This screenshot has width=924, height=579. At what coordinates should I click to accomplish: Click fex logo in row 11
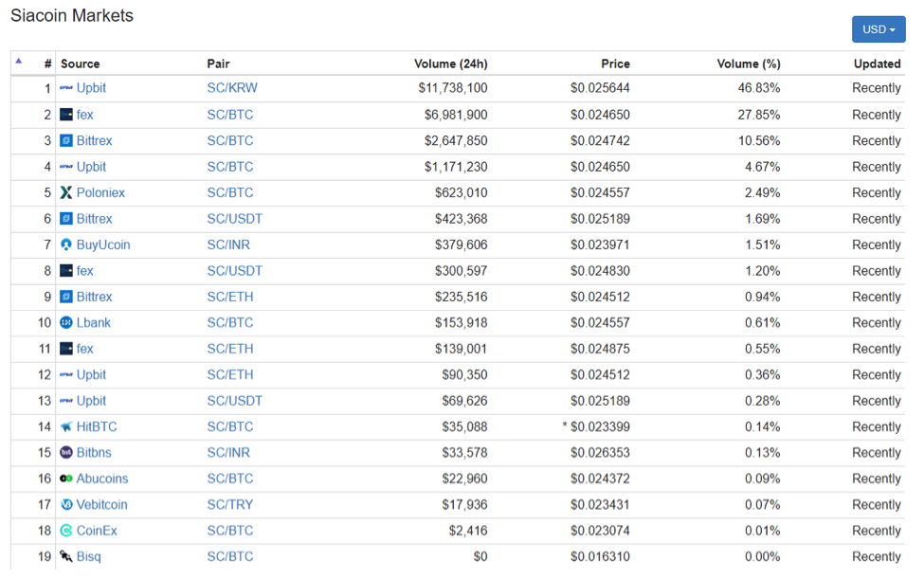click(x=66, y=348)
